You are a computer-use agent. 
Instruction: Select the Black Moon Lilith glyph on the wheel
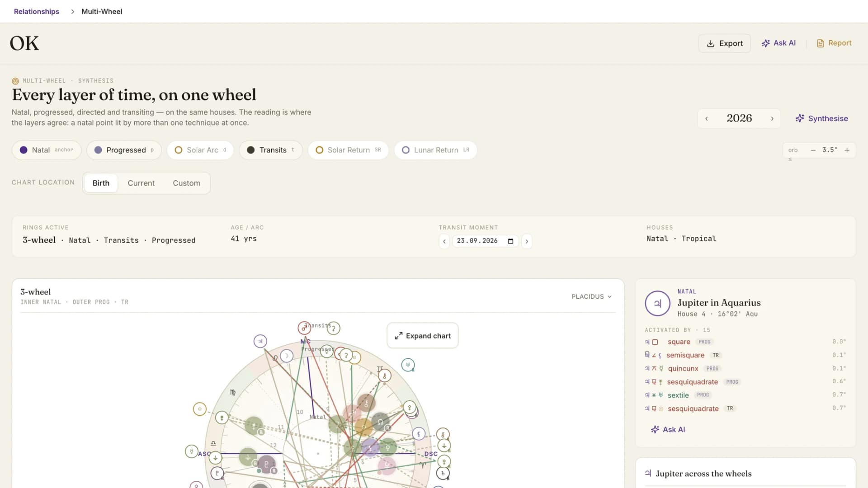[x=419, y=434]
